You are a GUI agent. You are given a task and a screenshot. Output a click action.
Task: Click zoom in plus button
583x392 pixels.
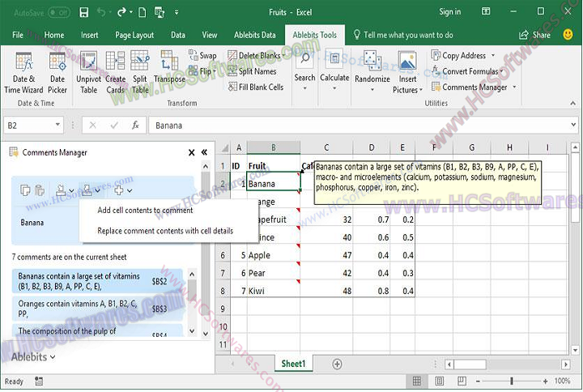[x=545, y=381]
